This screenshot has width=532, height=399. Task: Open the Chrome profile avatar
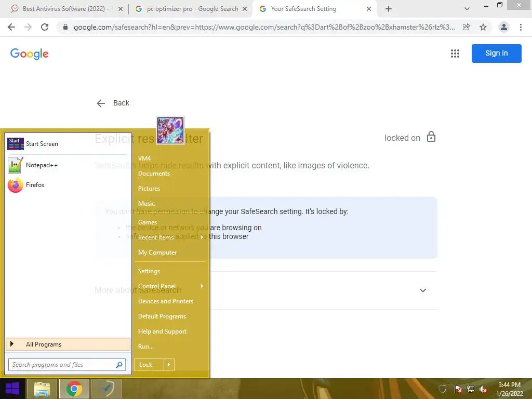point(504,27)
